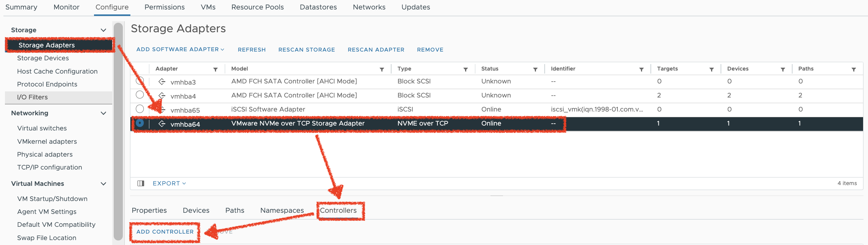Collapse the Networking section chevron
The image size is (868, 245).
(x=103, y=113)
